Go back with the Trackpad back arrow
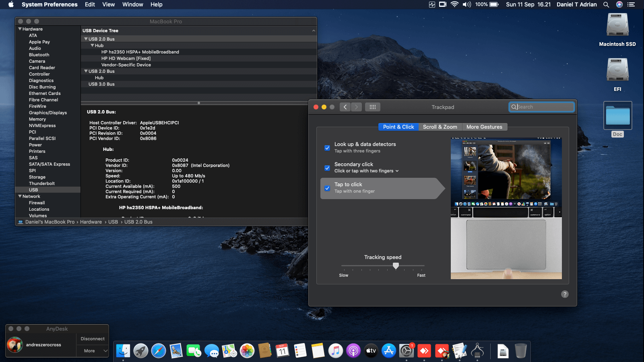644x362 pixels. 345,107
